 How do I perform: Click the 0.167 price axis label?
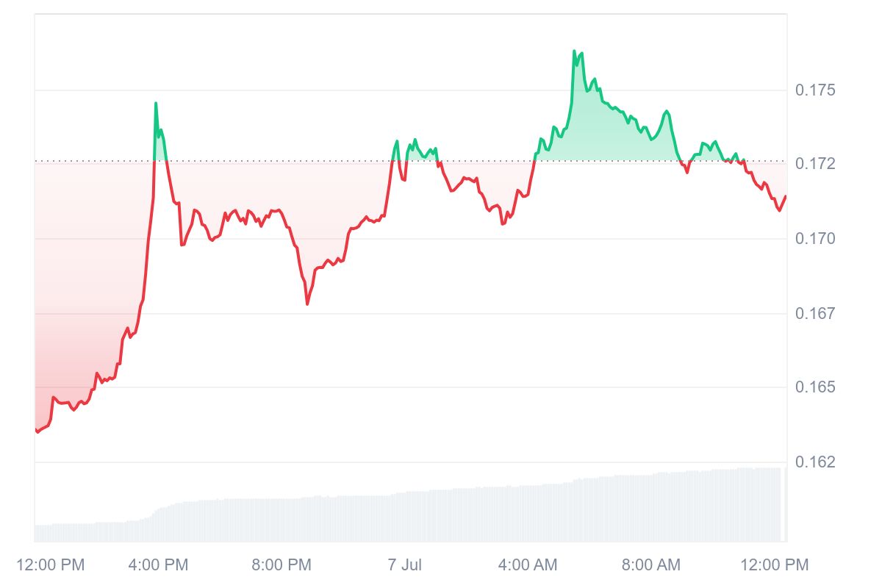point(815,314)
